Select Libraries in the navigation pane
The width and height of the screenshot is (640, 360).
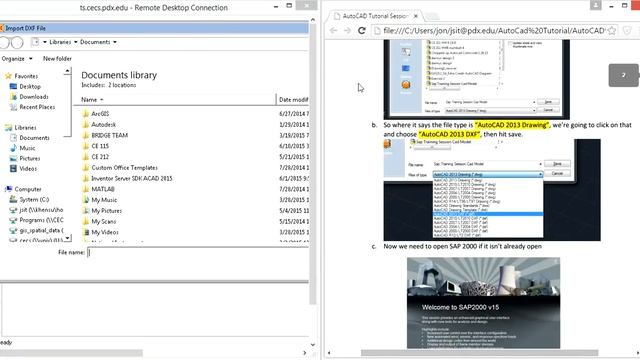coord(25,128)
